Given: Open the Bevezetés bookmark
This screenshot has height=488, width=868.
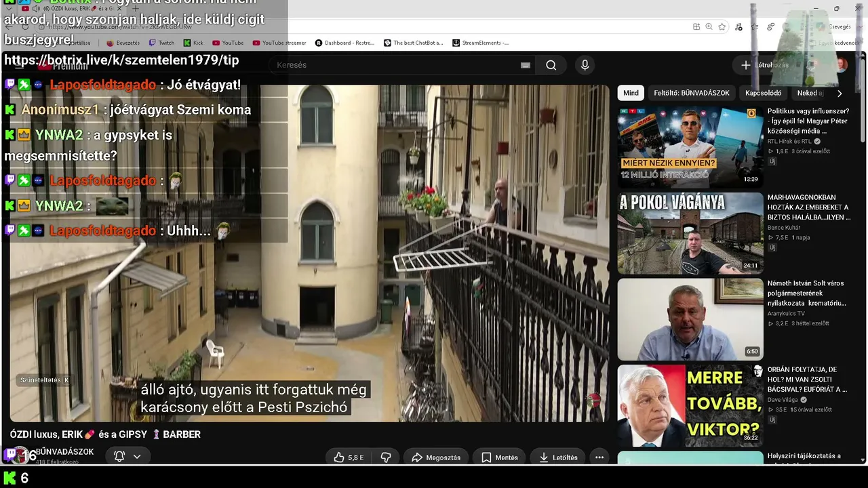Looking at the screenshot, I should (x=123, y=43).
